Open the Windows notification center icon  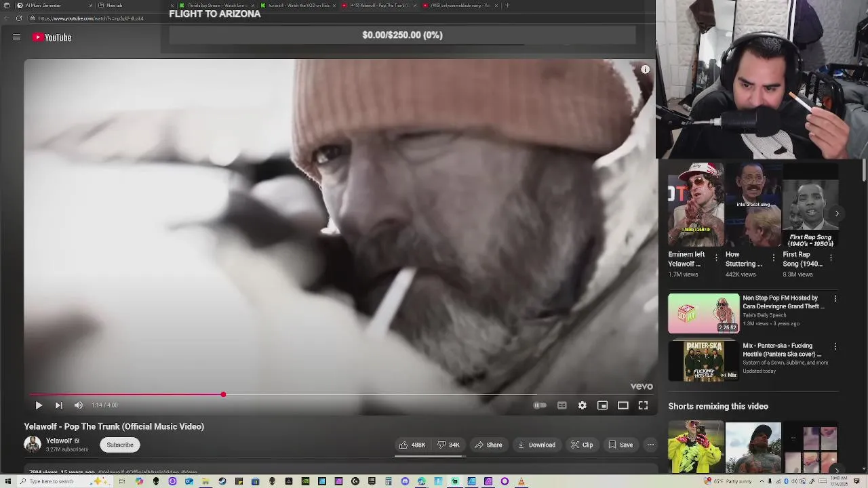point(857,481)
